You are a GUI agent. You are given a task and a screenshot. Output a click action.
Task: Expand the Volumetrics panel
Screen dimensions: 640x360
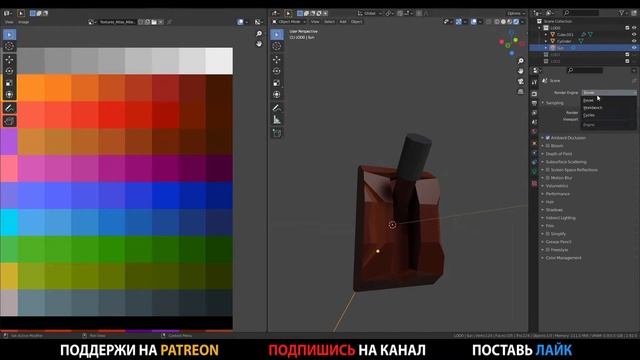[556, 186]
